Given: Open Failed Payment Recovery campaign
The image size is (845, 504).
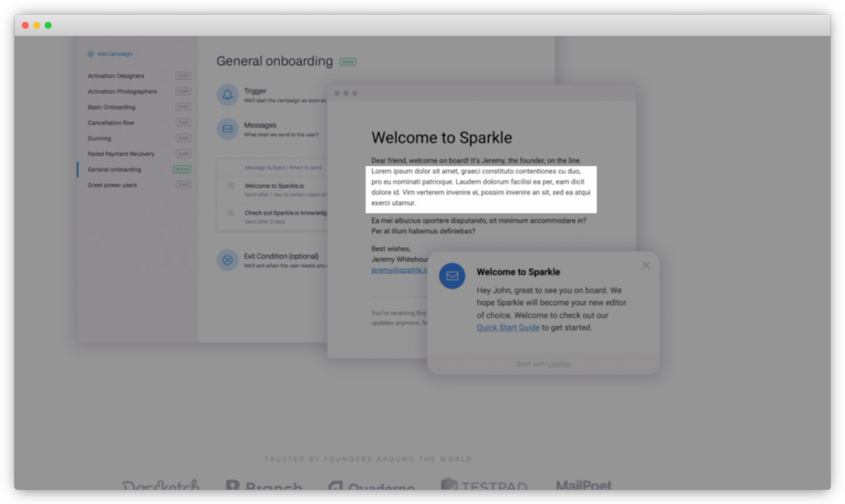Looking at the screenshot, I should click(120, 154).
